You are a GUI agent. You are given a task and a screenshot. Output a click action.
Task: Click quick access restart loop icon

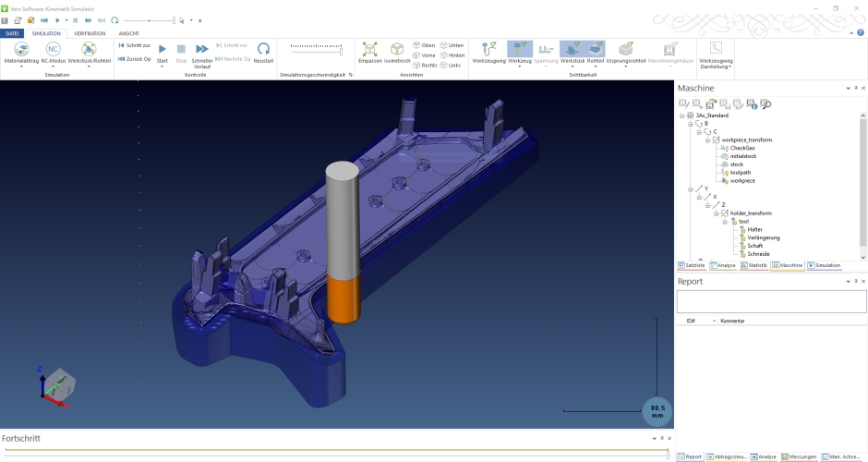(115, 20)
